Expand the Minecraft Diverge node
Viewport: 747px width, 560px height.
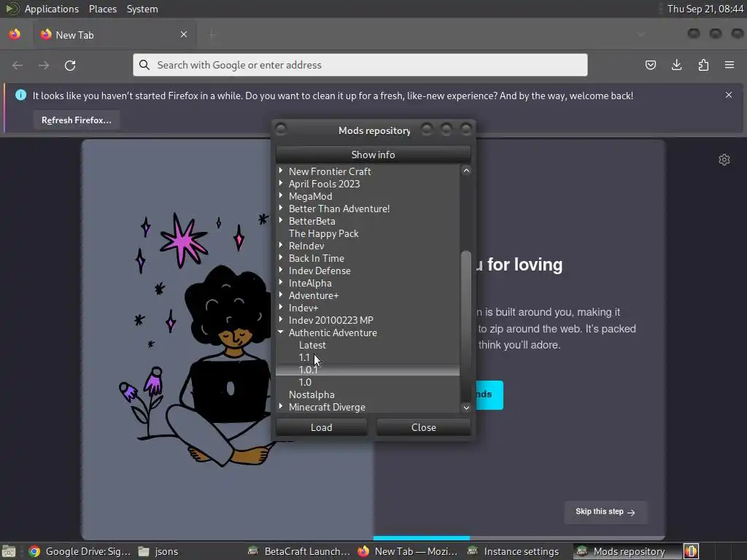281,406
